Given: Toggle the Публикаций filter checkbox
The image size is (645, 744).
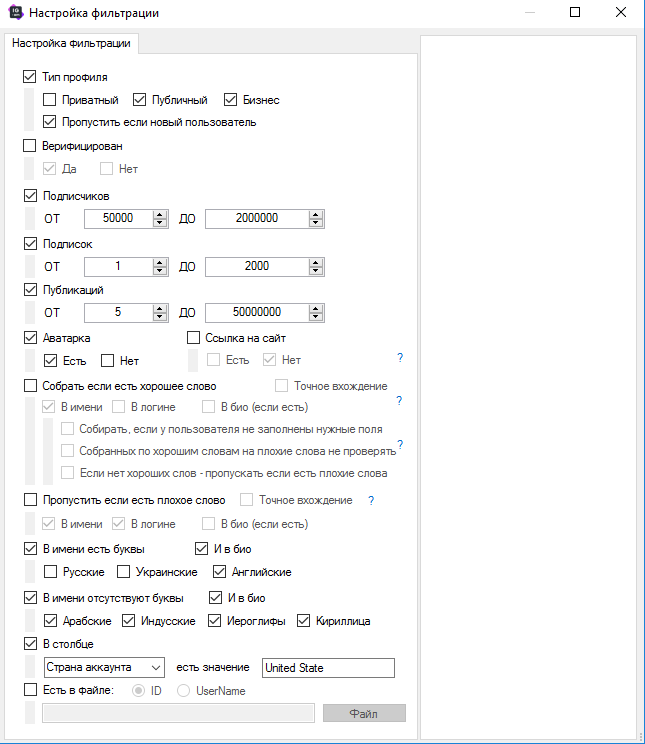Looking at the screenshot, I should [x=30, y=290].
